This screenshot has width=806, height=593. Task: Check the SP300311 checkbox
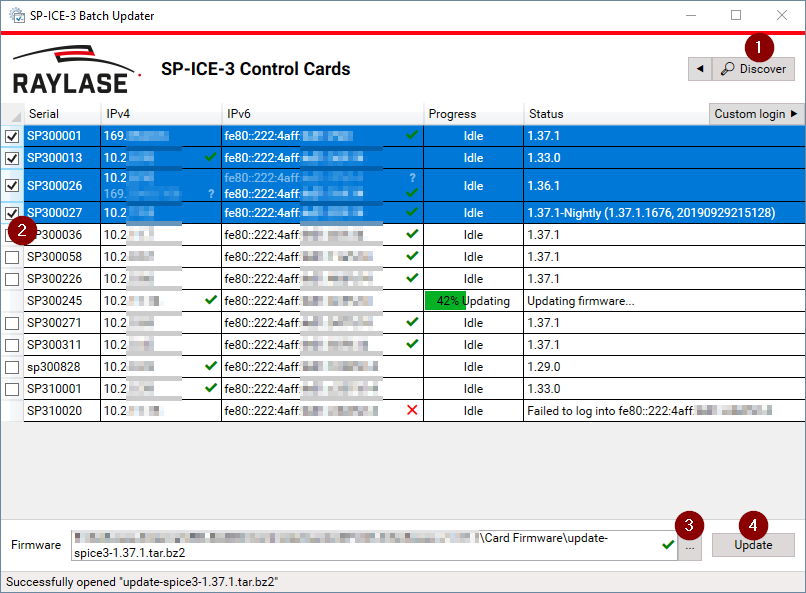pos(12,345)
